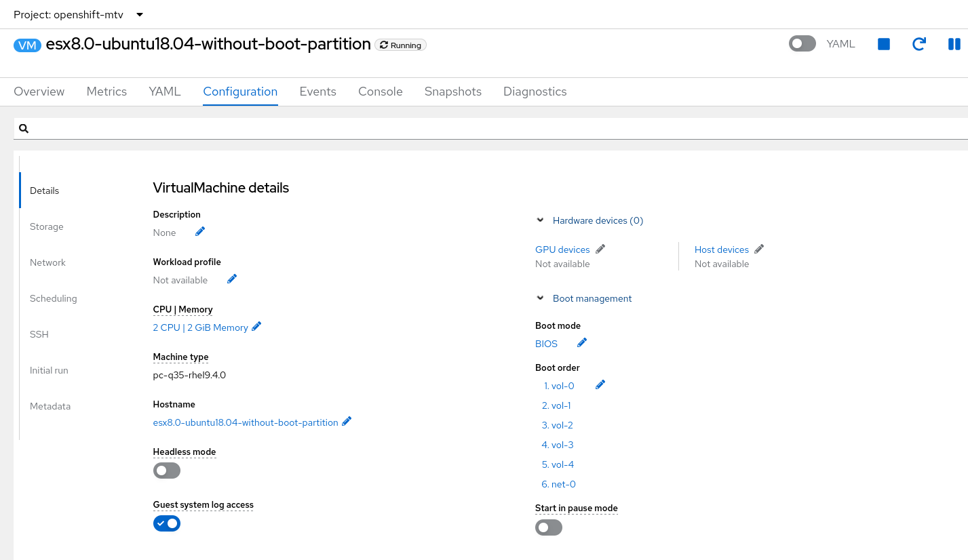
Task: Click the GPU devices edit pencil
Action: click(x=600, y=249)
